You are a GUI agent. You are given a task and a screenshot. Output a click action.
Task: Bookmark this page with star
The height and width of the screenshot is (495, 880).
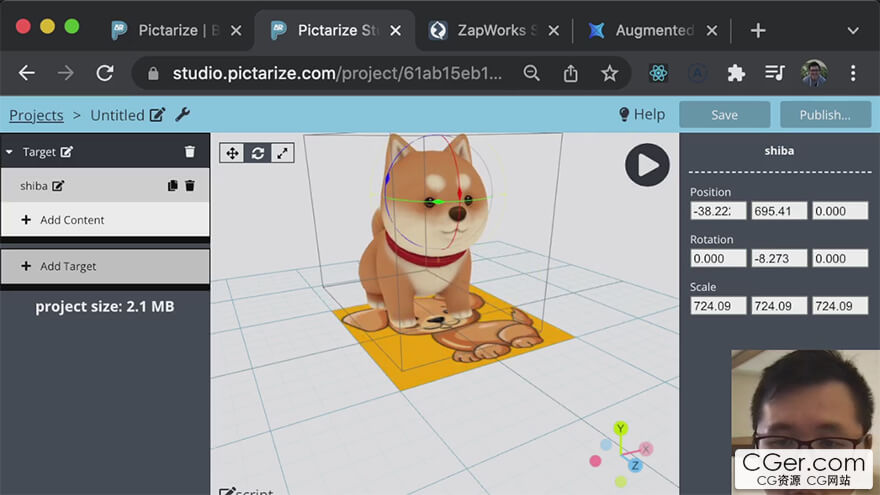[x=609, y=73]
